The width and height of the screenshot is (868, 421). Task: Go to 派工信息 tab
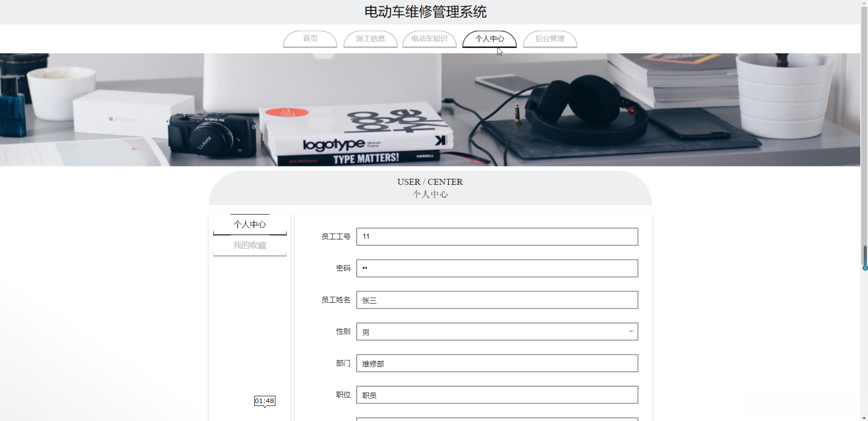[370, 39]
